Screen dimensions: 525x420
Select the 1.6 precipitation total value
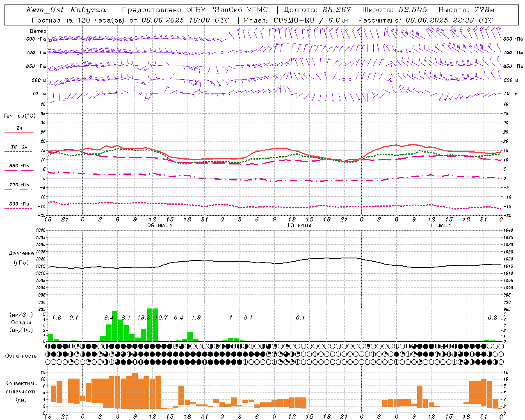point(56,317)
